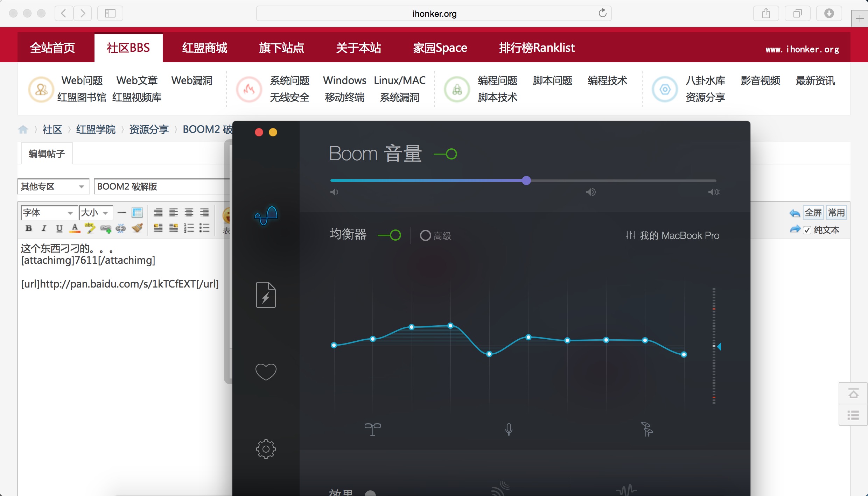Click the boosted volume speaker icon

(714, 192)
